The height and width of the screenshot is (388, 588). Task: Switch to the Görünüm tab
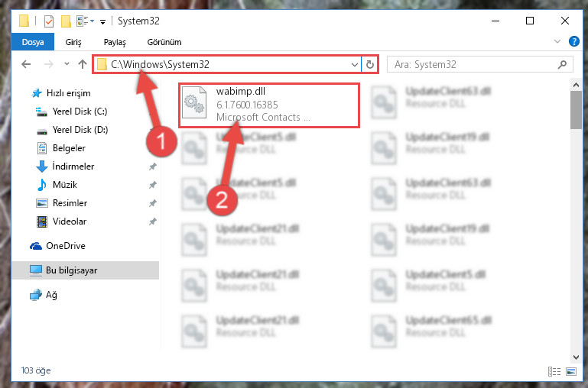[x=164, y=42]
